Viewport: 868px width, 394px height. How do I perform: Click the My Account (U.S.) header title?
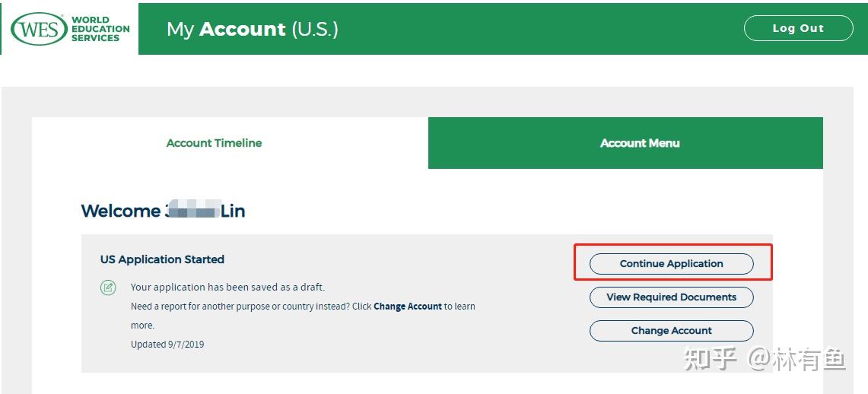point(252,29)
